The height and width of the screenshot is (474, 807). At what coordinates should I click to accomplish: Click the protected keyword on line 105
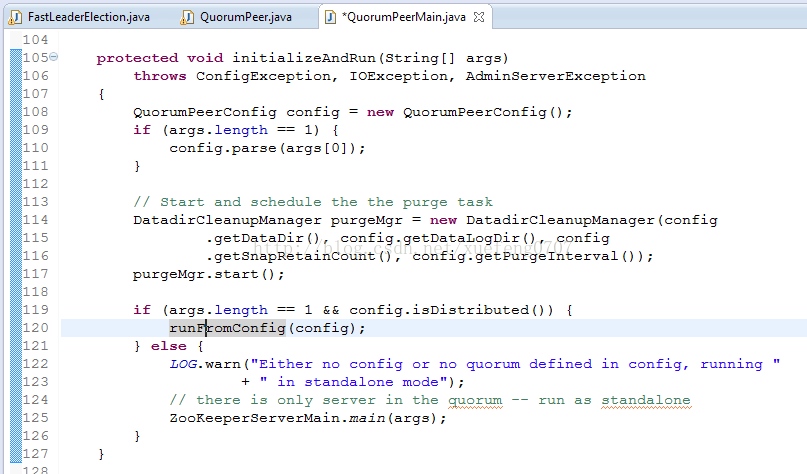click(137, 58)
